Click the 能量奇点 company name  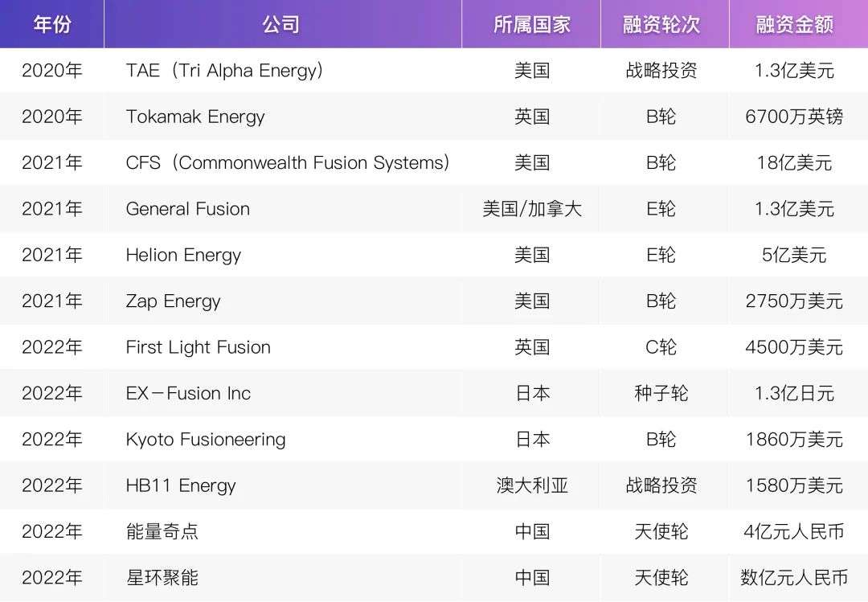162,531
